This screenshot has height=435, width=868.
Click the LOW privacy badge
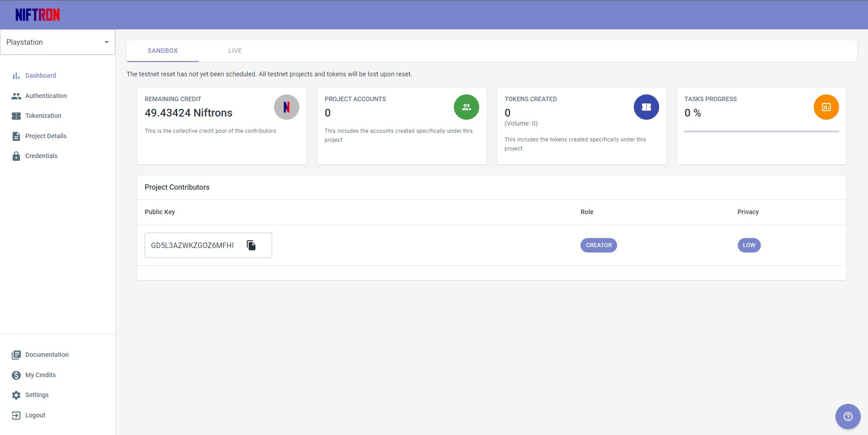[749, 245]
